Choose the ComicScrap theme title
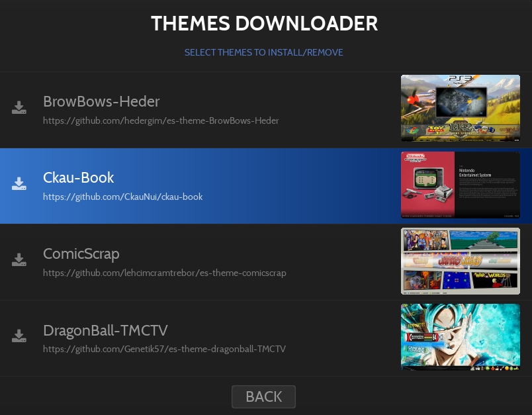Screen dimensions: 532x415 81,254
